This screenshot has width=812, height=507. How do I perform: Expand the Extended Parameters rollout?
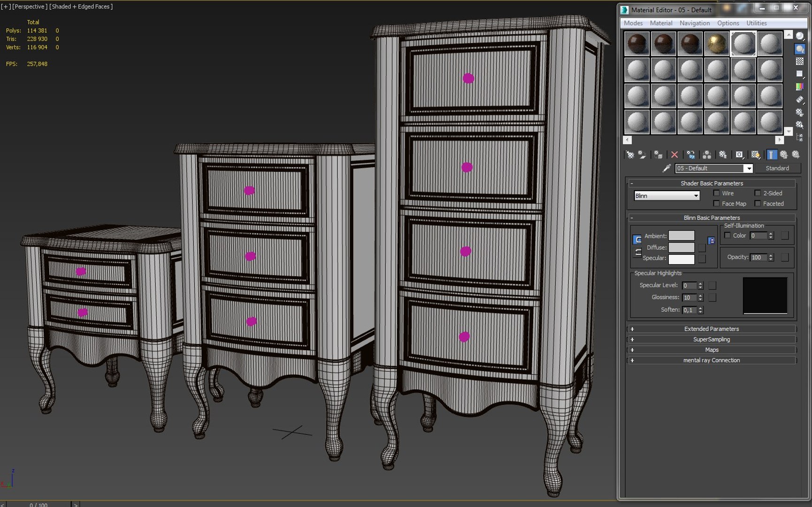711,329
